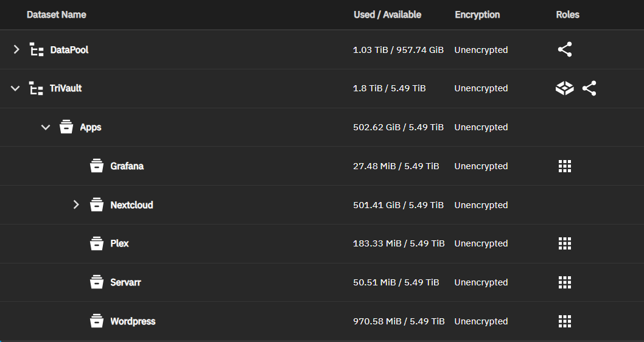Viewport: 644px width, 342px height.
Task: Open the Servarr dataset
Action: [125, 282]
